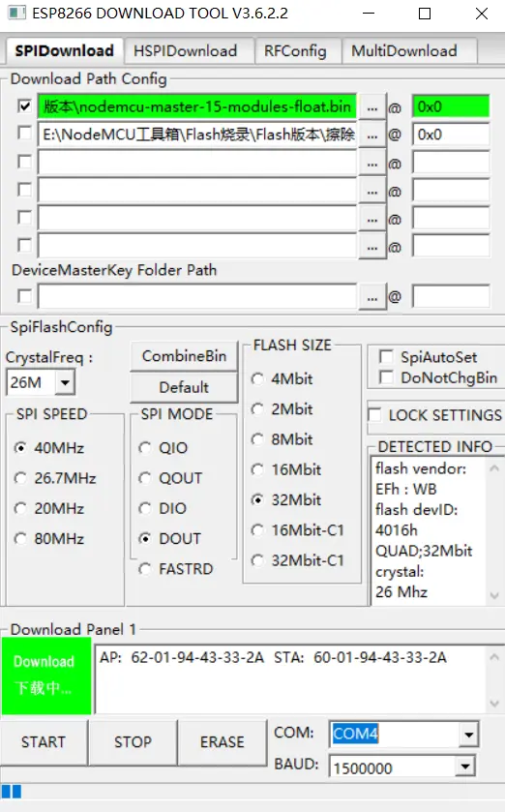
Task: Edit the E:\NodeMCU flash path field
Action: [x=197, y=135]
